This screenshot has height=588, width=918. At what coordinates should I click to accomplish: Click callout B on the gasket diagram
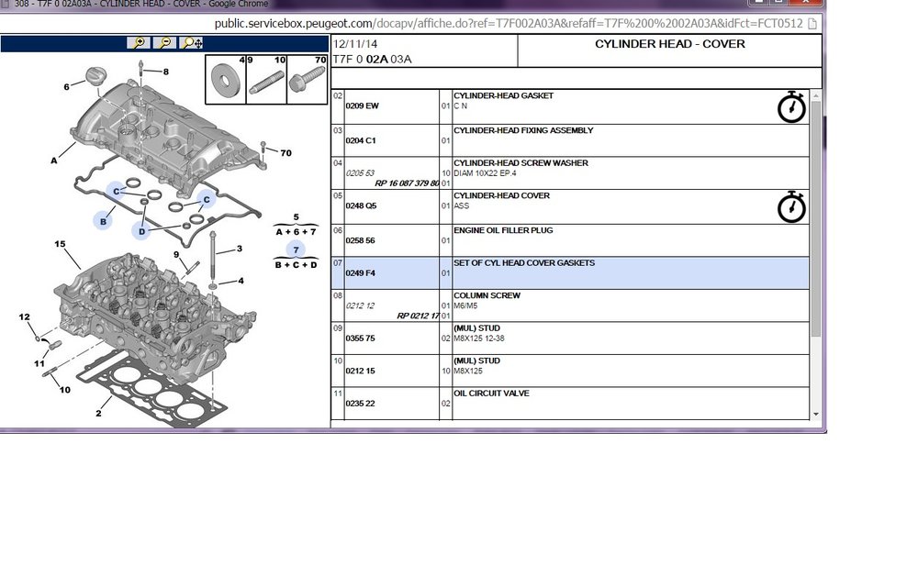[x=103, y=221]
